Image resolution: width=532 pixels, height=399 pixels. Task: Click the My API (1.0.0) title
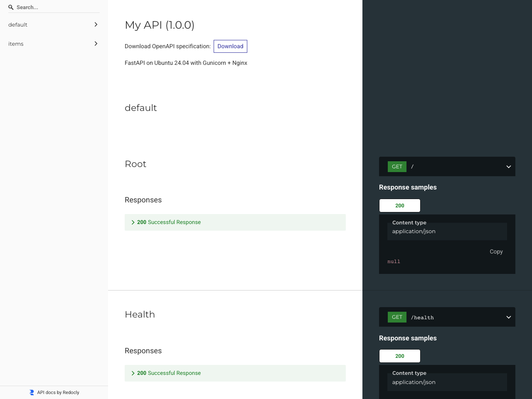click(160, 25)
